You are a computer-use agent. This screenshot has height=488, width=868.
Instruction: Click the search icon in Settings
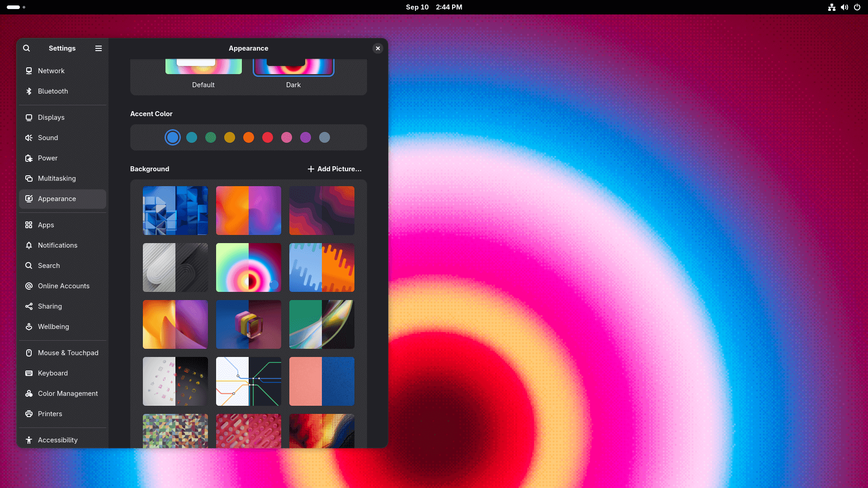point(27,48)
